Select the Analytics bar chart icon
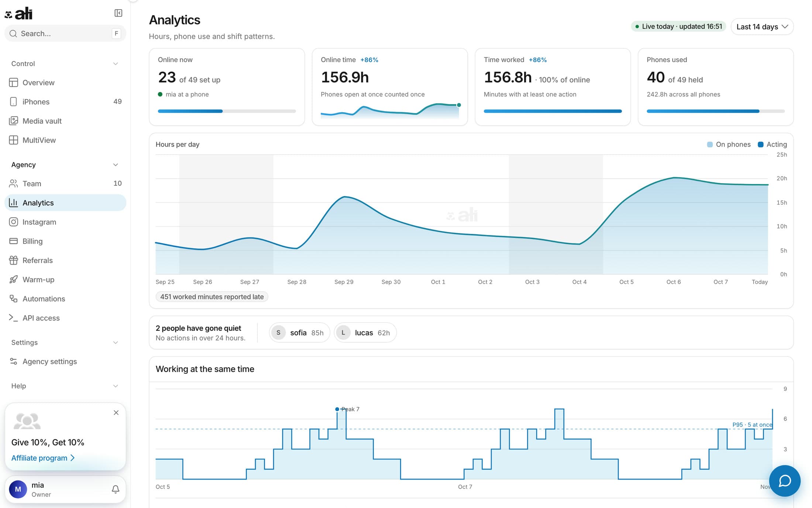812x508 pixels. pyautogui.click(x=14, y=203)
